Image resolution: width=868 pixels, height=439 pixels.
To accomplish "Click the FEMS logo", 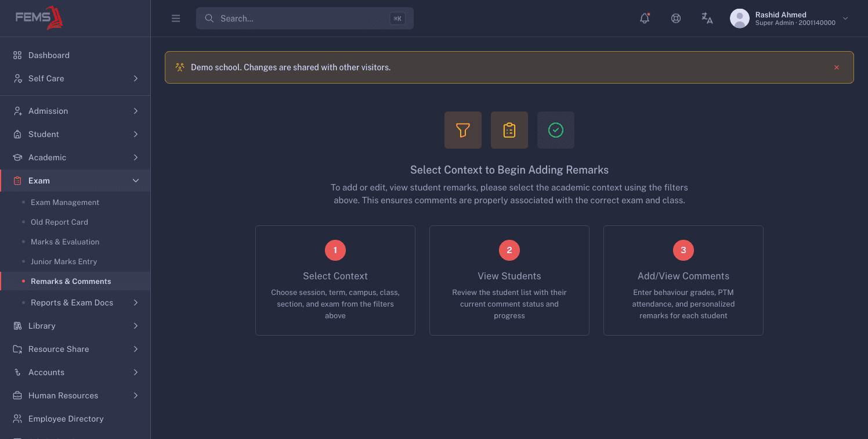I will click(39, 18).
